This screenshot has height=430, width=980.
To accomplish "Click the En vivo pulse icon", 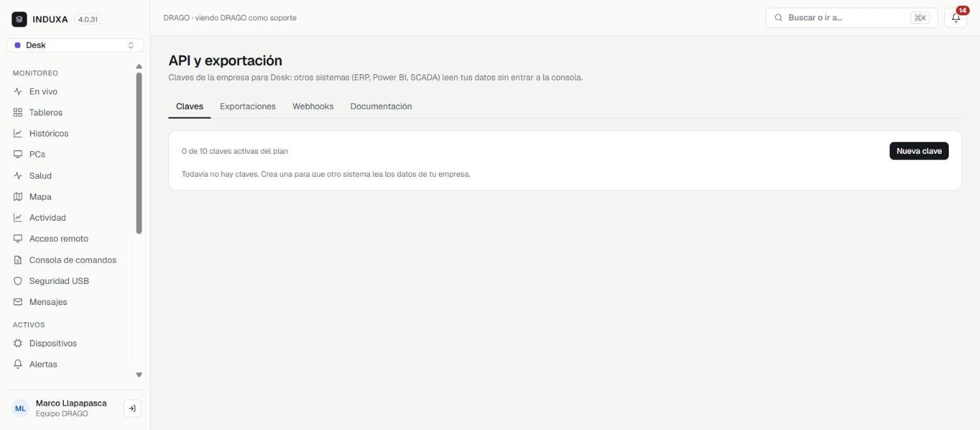I will [18, 91].
